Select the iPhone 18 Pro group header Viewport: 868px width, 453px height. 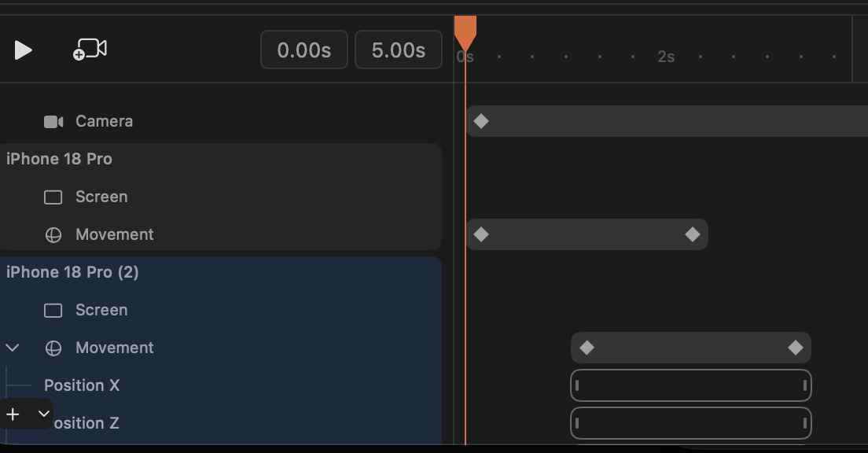(220, 159)
